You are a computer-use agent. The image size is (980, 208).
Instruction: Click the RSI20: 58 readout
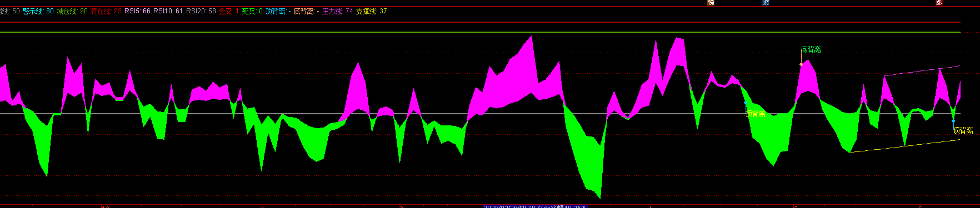[x=201, y=11]
